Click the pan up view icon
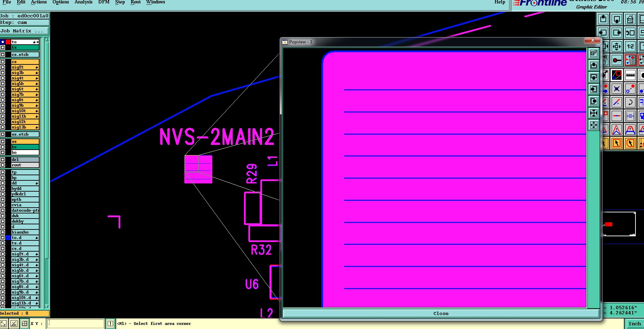644x329 pixels. tap(603, 19)
